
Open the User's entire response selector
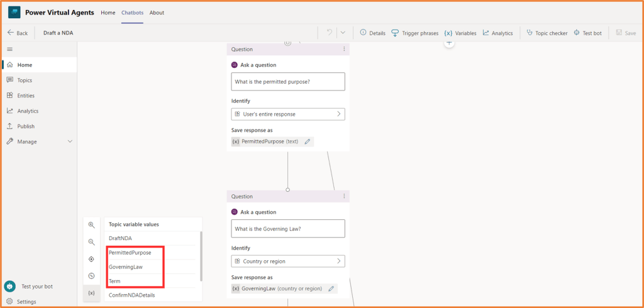[x=288, y=114]
